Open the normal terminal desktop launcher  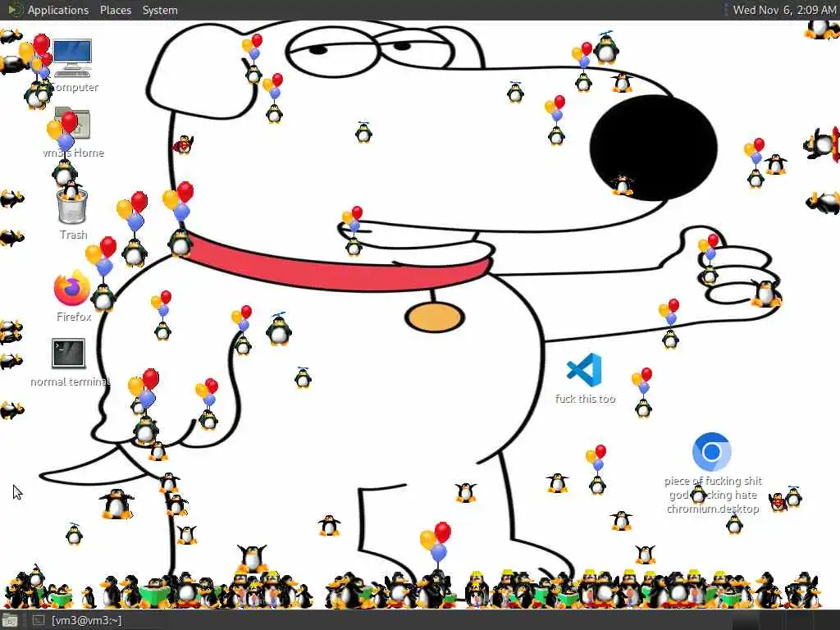(x=69, y=353)
